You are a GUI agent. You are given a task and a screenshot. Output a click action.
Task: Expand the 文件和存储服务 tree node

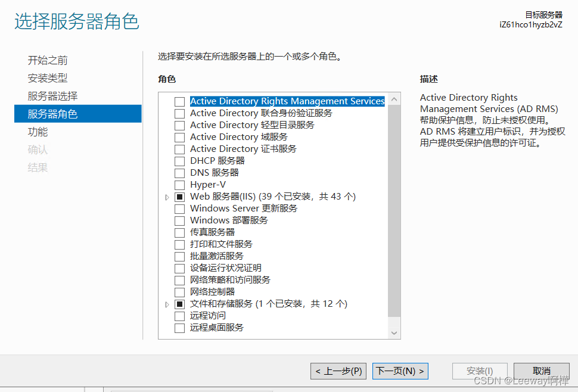[x=167, y=304]
